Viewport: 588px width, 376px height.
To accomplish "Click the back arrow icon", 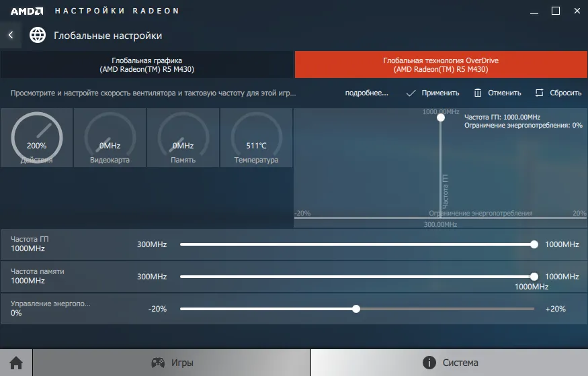I will (11, 35).
